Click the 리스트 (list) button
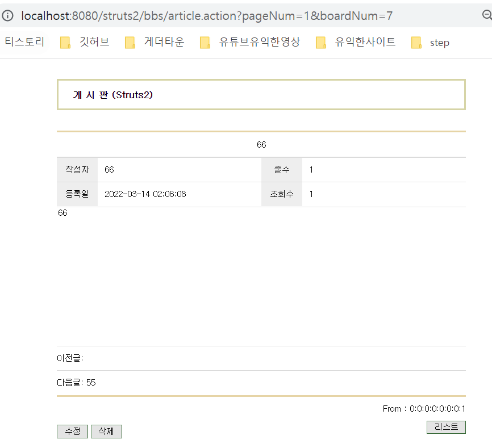 pyautogui.click(x=446, y=427)
